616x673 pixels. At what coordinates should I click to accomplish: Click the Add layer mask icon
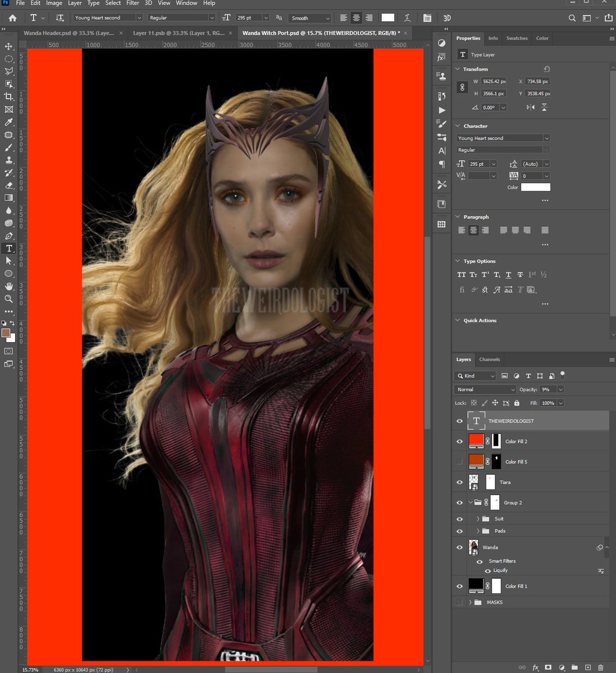pos(548,667)
